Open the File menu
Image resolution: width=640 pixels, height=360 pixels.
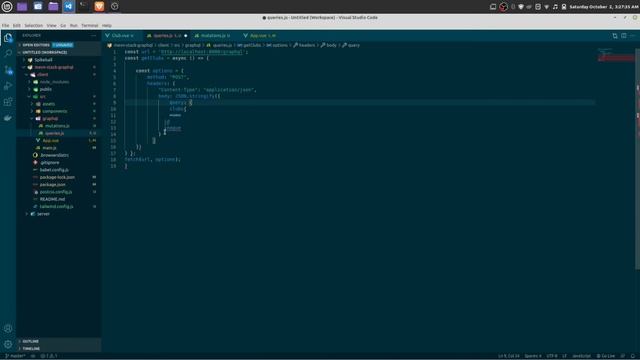coord(5,25)
